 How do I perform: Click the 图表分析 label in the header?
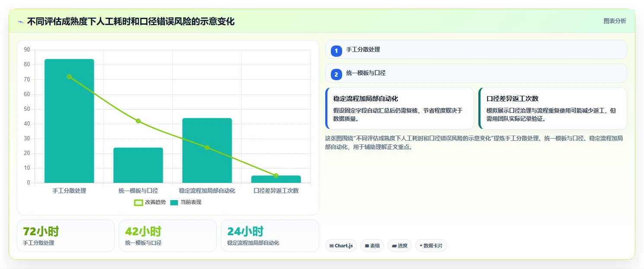point(615,21)
